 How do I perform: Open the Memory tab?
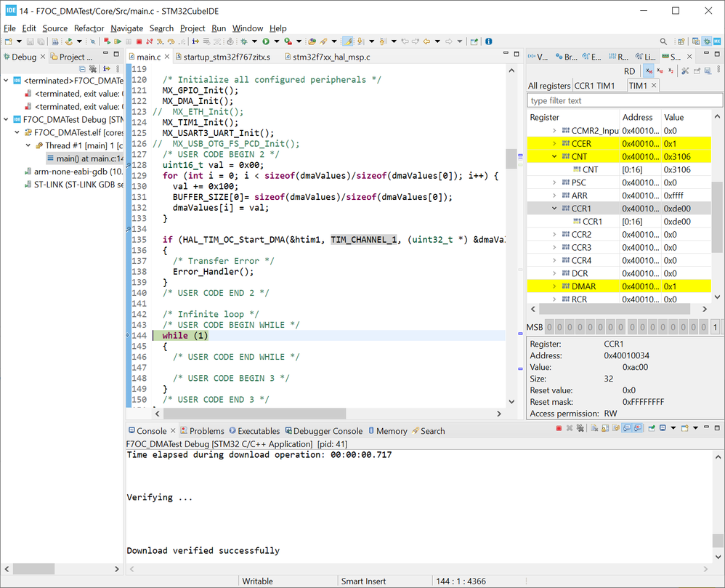pos(387,431)
